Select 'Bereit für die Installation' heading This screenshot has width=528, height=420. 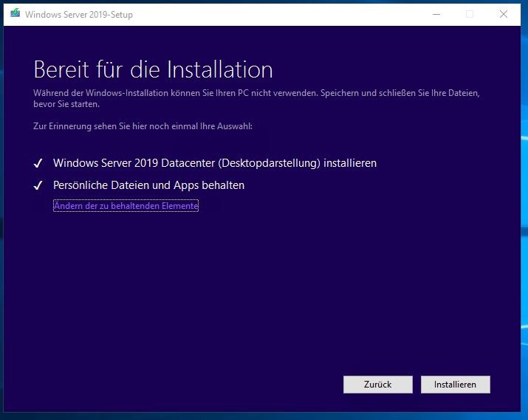pyautogui.click(x=153, y=69)
